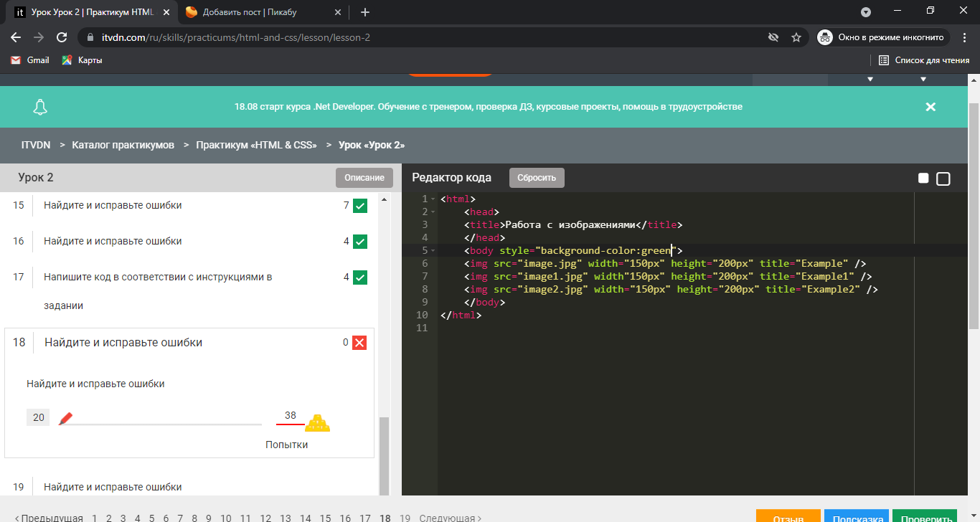The image size is (980, 522).
Task: Click the Описание button
Action: click(x=364, y=178)
